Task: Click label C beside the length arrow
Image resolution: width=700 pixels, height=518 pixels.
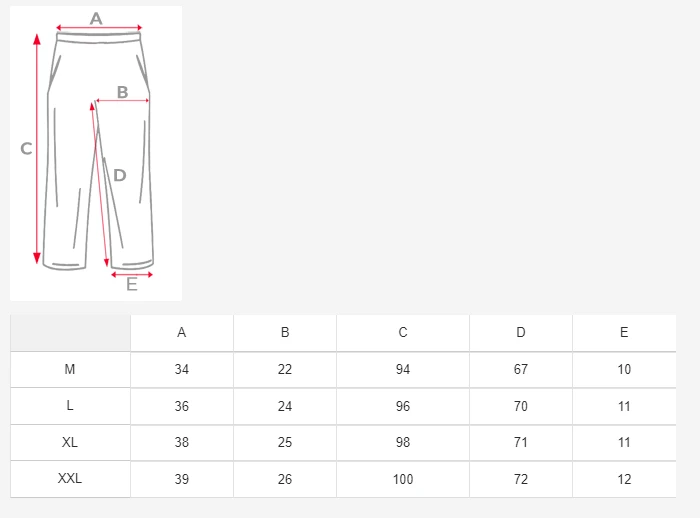Action: point(26,149)
